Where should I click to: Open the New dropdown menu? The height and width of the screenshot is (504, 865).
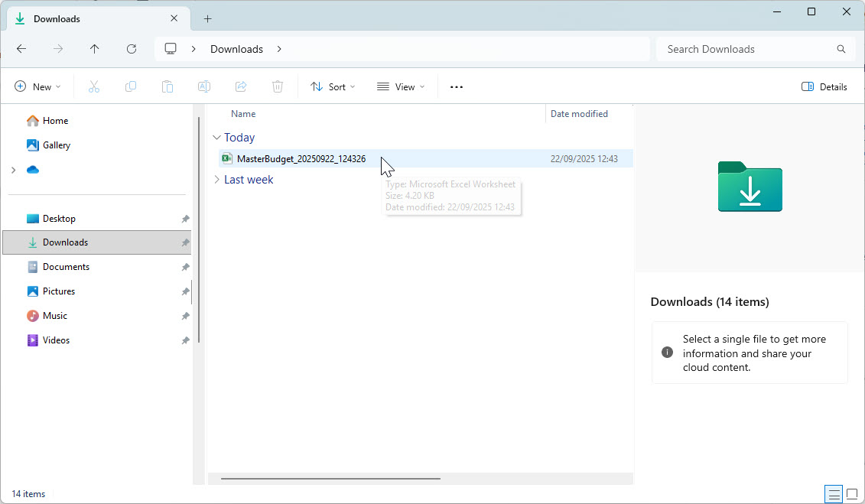click(37, 86)
